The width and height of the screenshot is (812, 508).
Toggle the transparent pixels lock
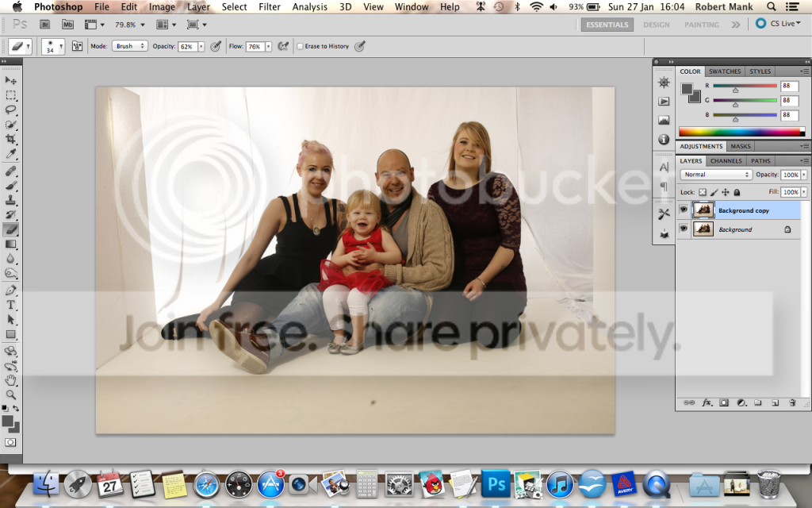(703, 192)
